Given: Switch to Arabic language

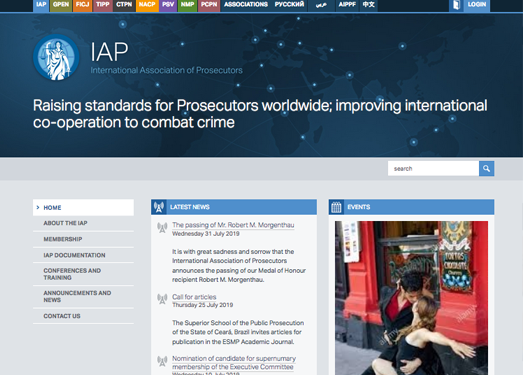Looking at the screenshot, I should click(x=321, y=5).
